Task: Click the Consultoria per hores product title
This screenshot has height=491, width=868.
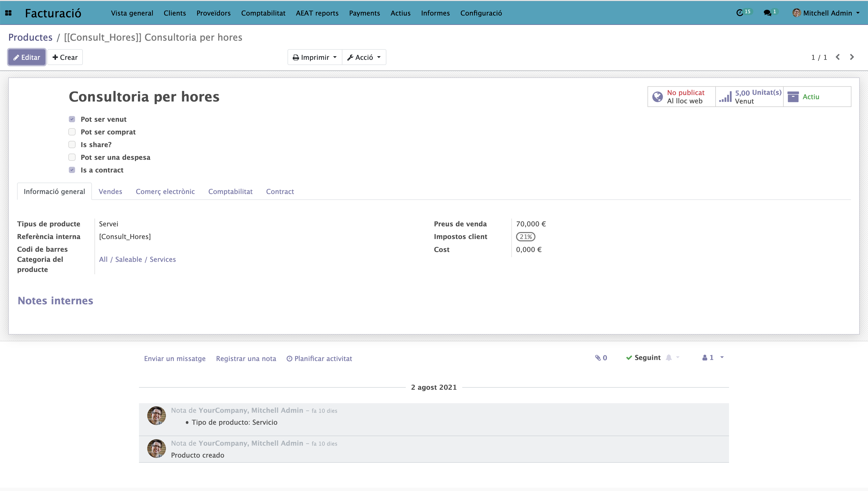Action: (144, 96)
